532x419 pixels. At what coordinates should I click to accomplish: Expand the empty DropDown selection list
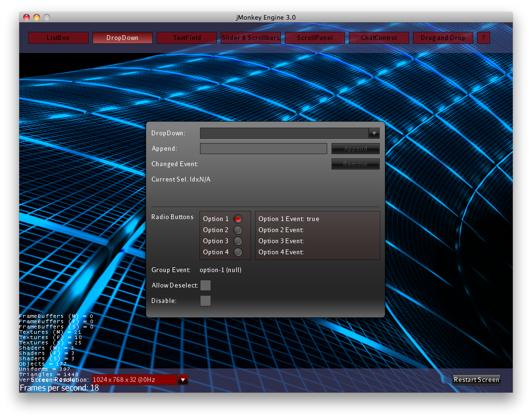374,133
